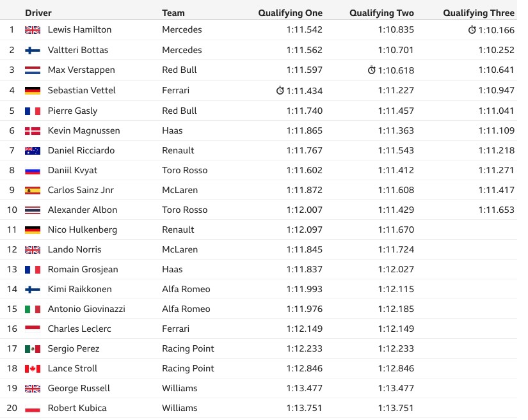Image resolution: width=528 pixels, height=420 pixels.
Task: Click the Qualifying Two column header
Action: [x=381, y=13]
